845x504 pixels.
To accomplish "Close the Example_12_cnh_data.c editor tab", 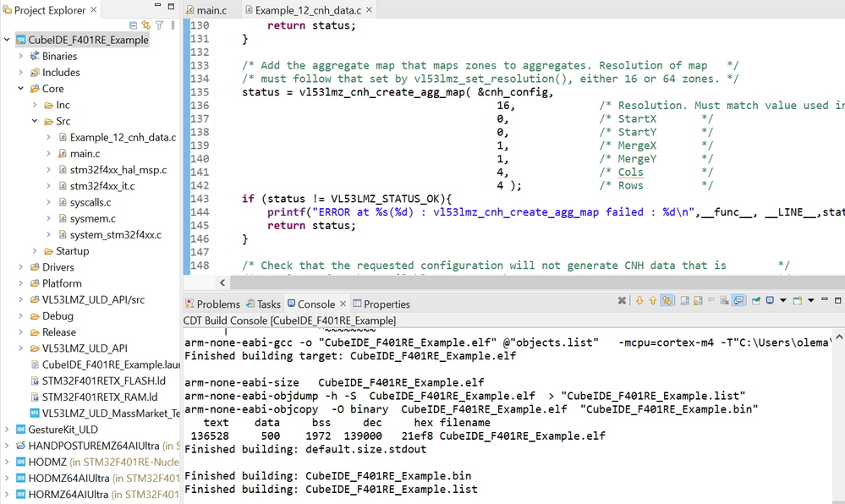I will [x=369, y=9].
